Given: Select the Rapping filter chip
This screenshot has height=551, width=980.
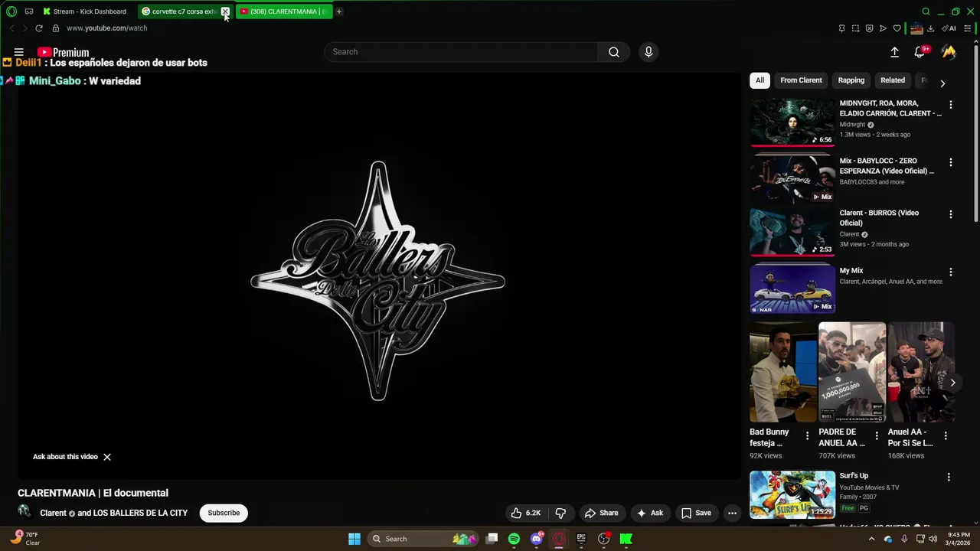Looking at the screenshot, I should tap(851, 80).
